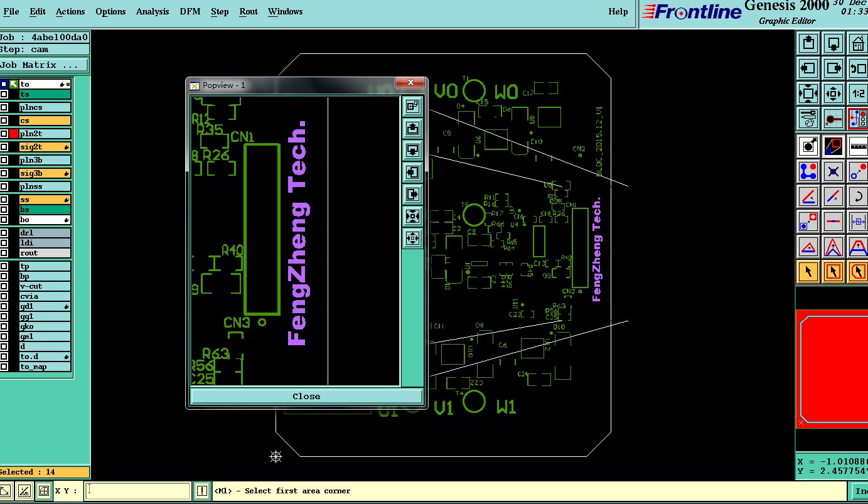The width and height of the screenshot is (868, 504).
Task: Select the ss layer name
Action: (x=45, y=200)
